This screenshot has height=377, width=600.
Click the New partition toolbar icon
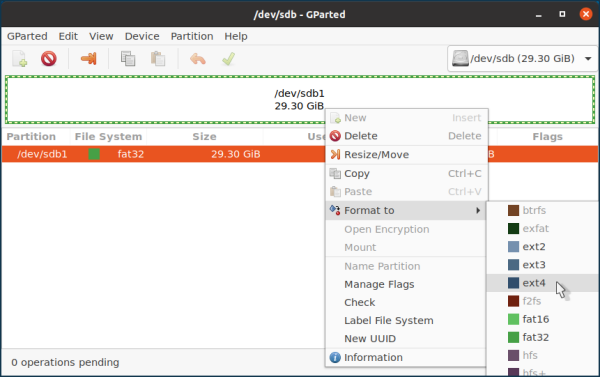tap(19, 59)
